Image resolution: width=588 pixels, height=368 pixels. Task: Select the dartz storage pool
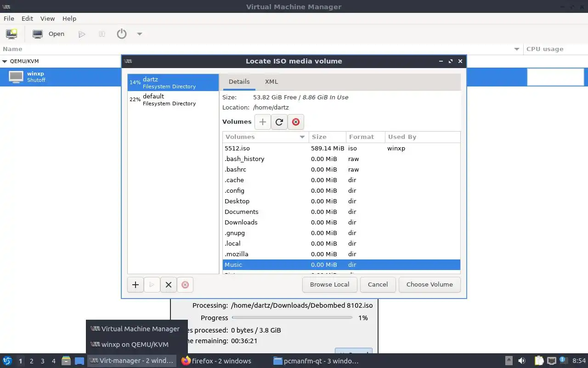click(173, 83)
